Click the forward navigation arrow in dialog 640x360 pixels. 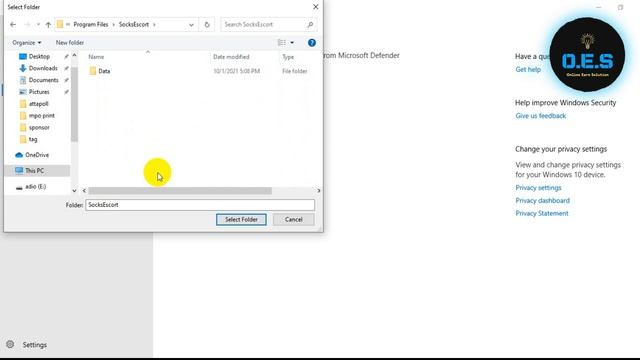point(27,24)
